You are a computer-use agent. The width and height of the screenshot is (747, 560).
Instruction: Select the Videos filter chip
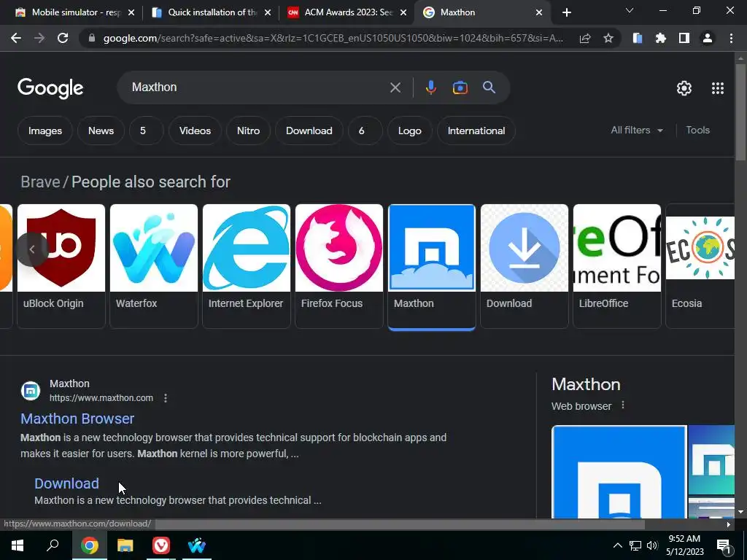195,131
